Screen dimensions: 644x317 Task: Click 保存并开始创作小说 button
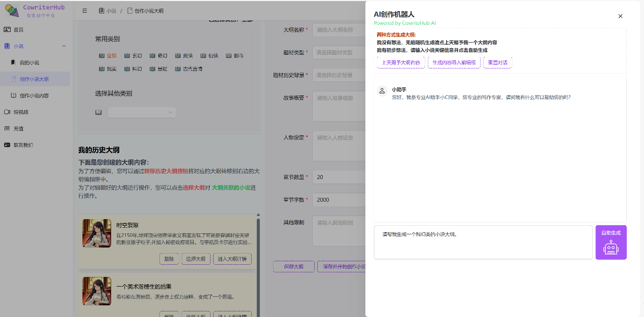pos(342,266)
